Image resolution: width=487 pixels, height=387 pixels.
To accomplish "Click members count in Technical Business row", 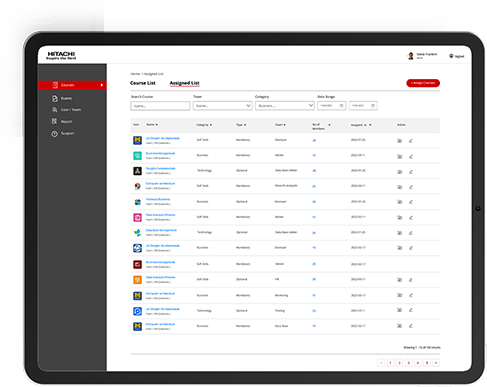I will tap(314, 202).
